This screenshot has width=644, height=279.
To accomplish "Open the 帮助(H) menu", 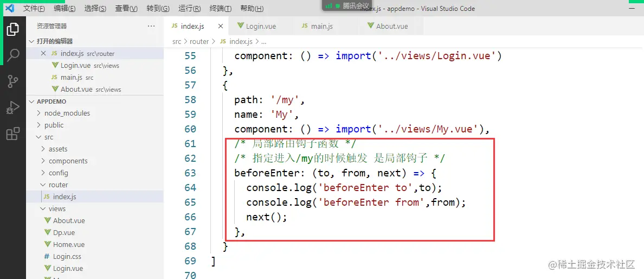I will point(252,9).
